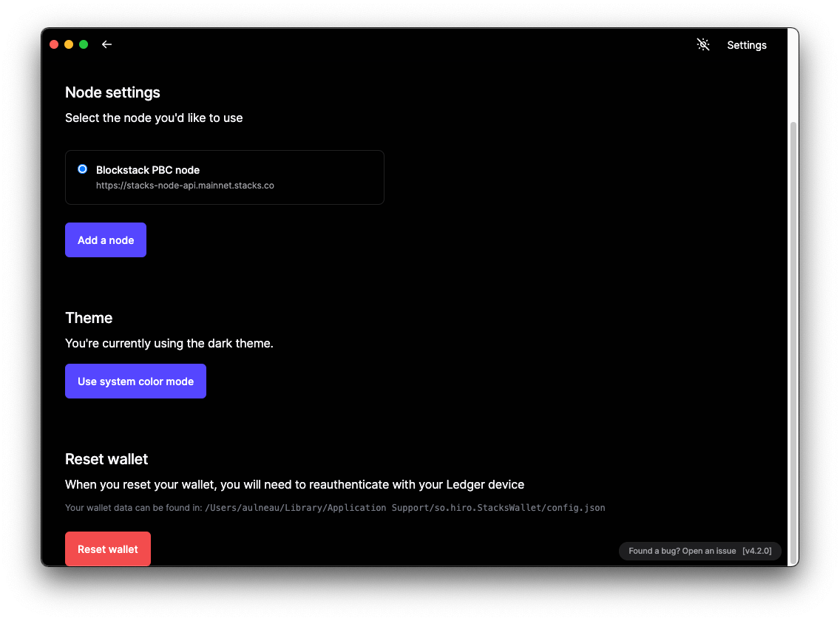840x621 pixels.
Task: Close the window with the red button
Action: tap(54, 44)
